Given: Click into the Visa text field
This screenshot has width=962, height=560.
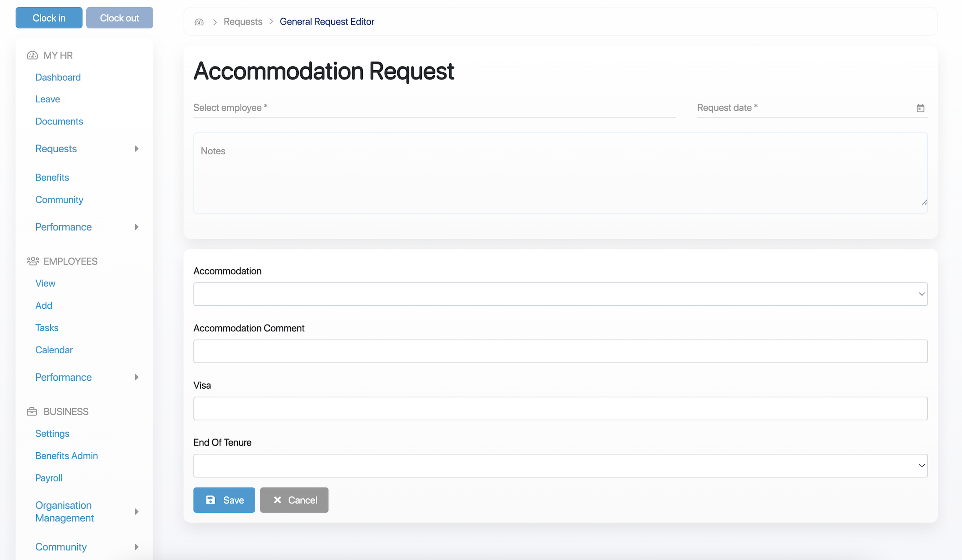Looking at the screenshot, I should pyautogui.click(x=560, y=409).
